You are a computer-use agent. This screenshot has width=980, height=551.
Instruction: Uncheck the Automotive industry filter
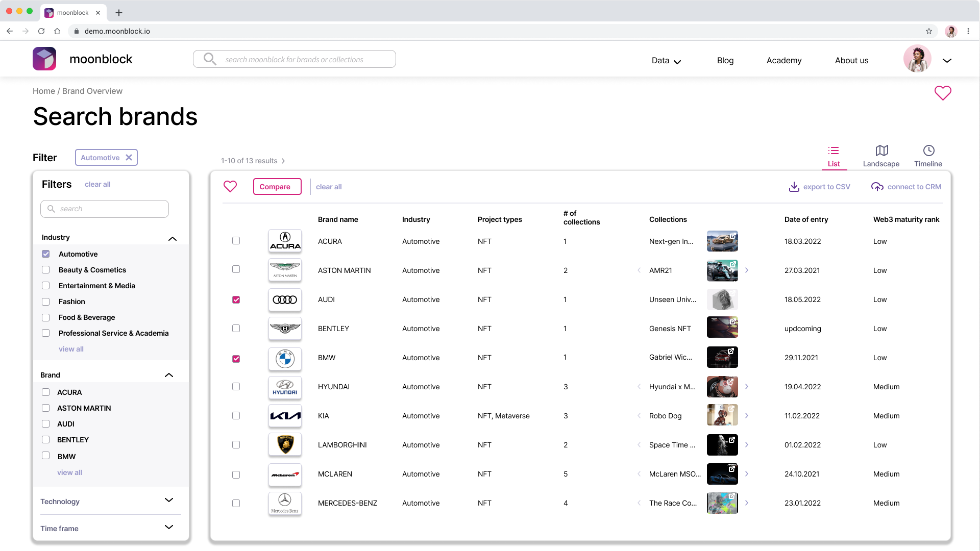[46, 254]
